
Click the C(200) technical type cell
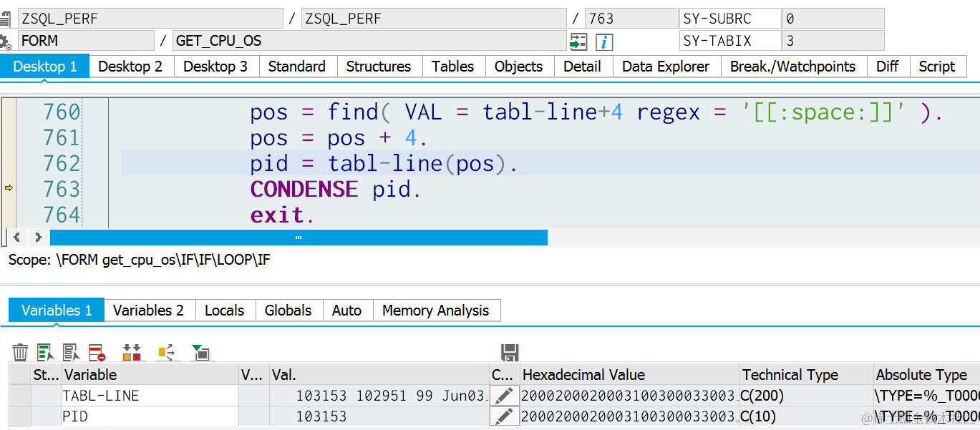[x=807, y=396]
